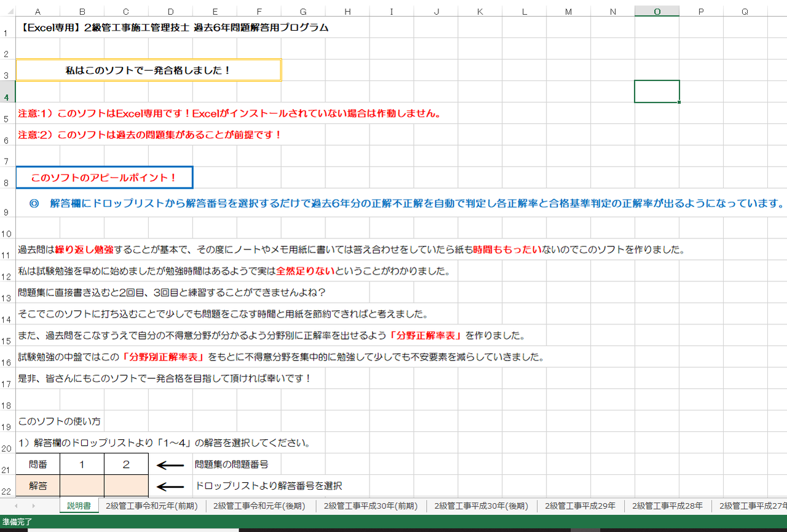Select column B header
787x532 pixels.
(82, 10)
